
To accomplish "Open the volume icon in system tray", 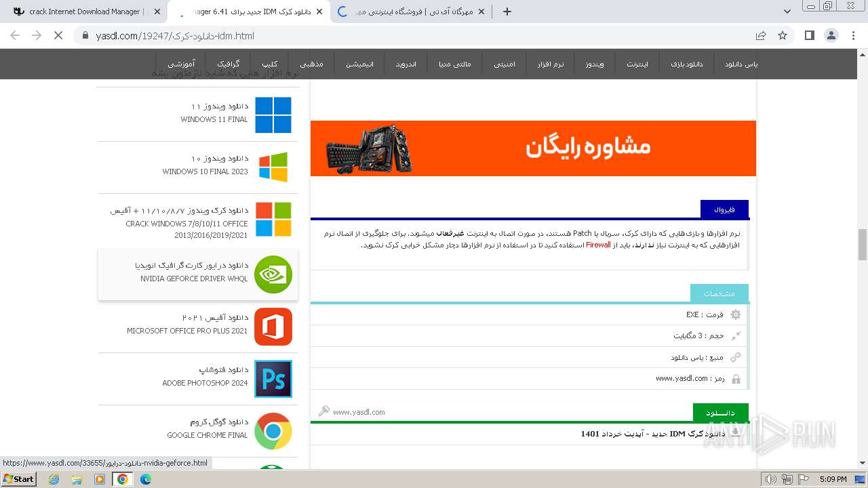I will pyautogui.click(x=771, y=479).
